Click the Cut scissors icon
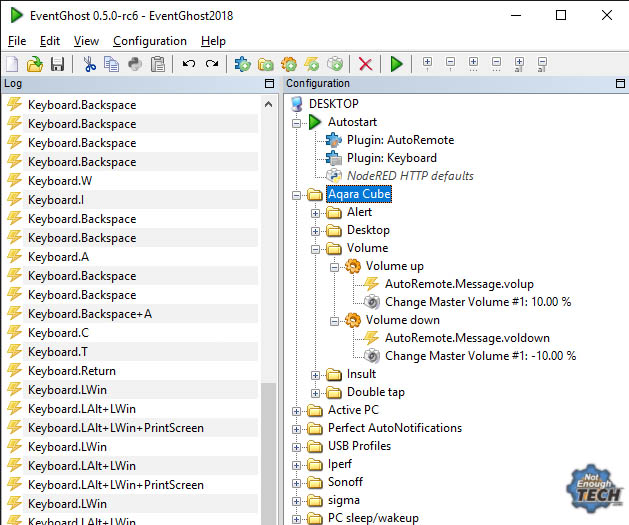The image size is (629, 525). coord(90,64)
